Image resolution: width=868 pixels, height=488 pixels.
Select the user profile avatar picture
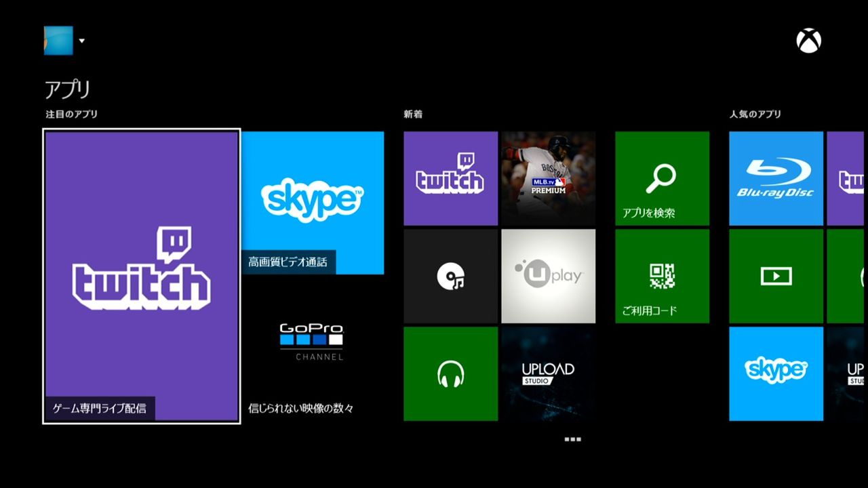point(58,40)
